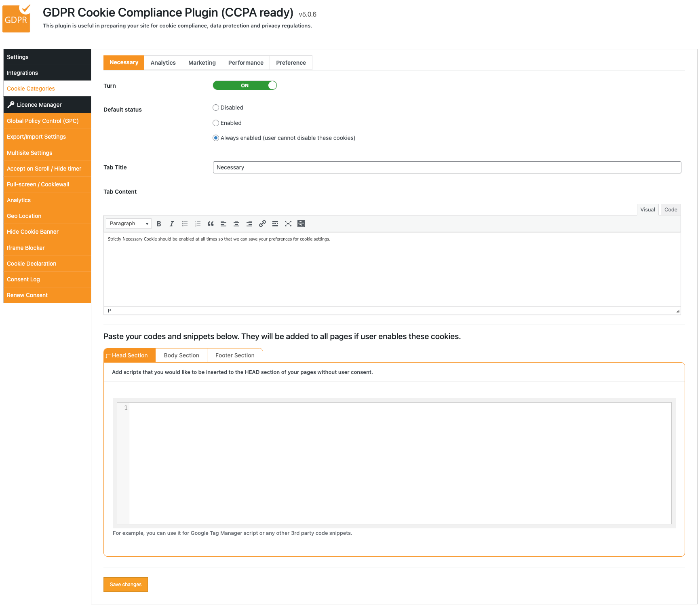Switch to the Analytics cookie tab

click(163, 63)
